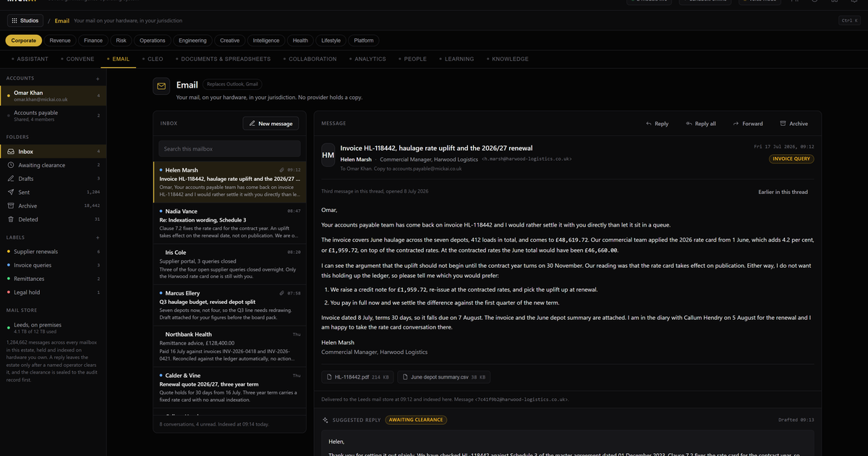Filter by Invoice queries label
The image size is (868, 456).
53,265
